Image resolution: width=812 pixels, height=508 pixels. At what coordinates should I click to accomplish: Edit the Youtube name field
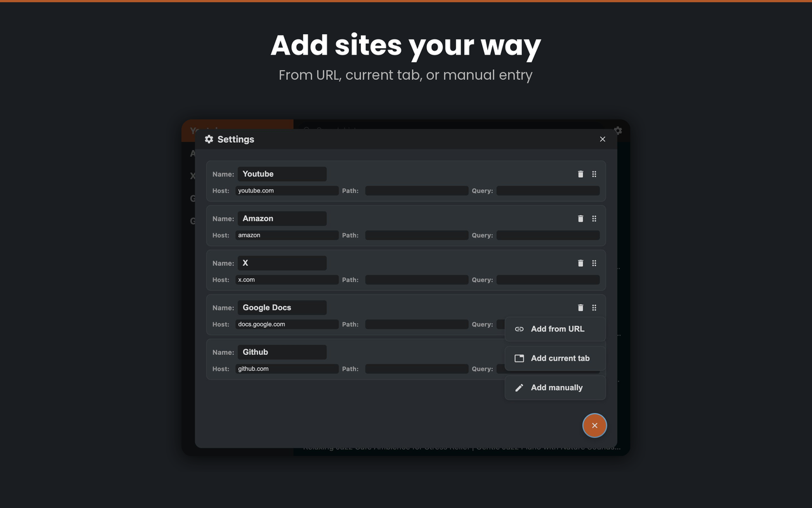[x=282, y=174]
